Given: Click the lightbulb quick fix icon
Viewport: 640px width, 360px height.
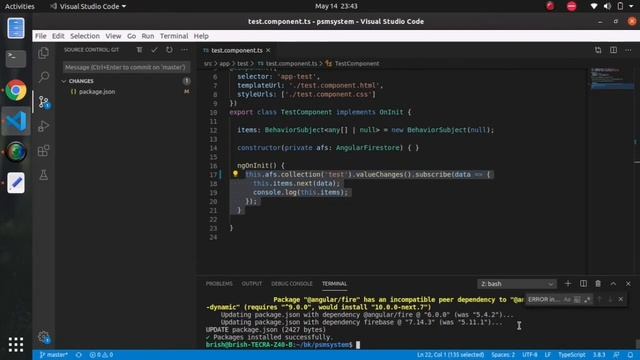Looking at the screenshot, I should click(x=235, y=174).
